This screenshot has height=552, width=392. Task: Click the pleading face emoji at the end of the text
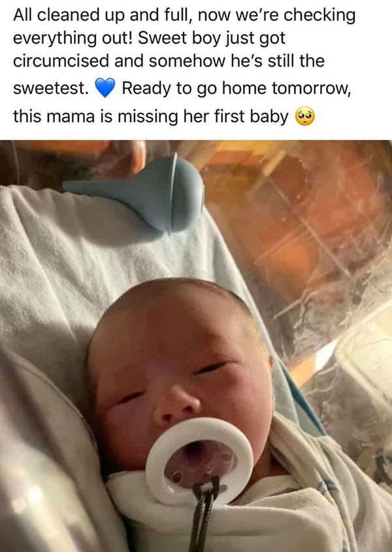[x=305, y=116]
